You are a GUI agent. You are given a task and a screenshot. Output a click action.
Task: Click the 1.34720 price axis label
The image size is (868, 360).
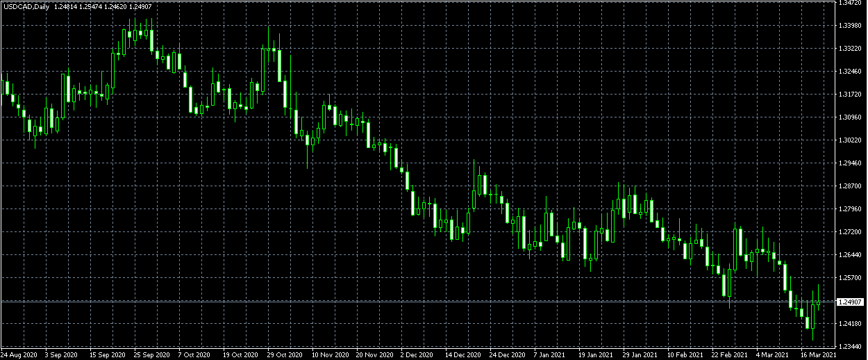pyautogui.click(x=851, y=3)
